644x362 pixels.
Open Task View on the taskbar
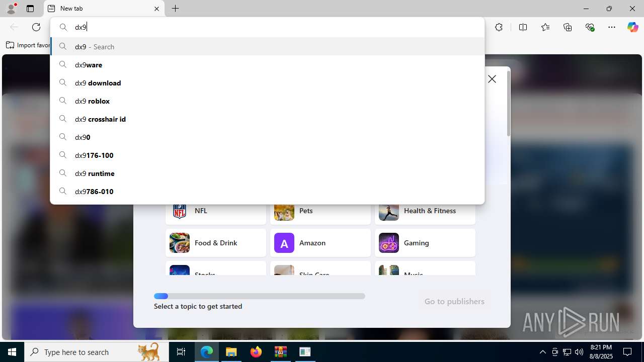pyautogui.click(x=181, y=352)
